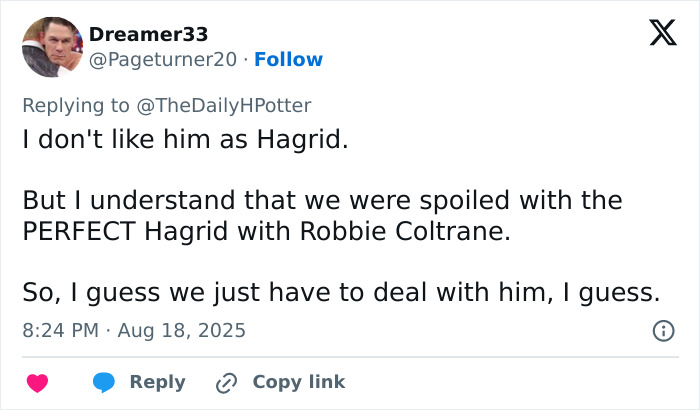
Task: Follow the Pageturner20 account
Action: (x=288, y=59)
